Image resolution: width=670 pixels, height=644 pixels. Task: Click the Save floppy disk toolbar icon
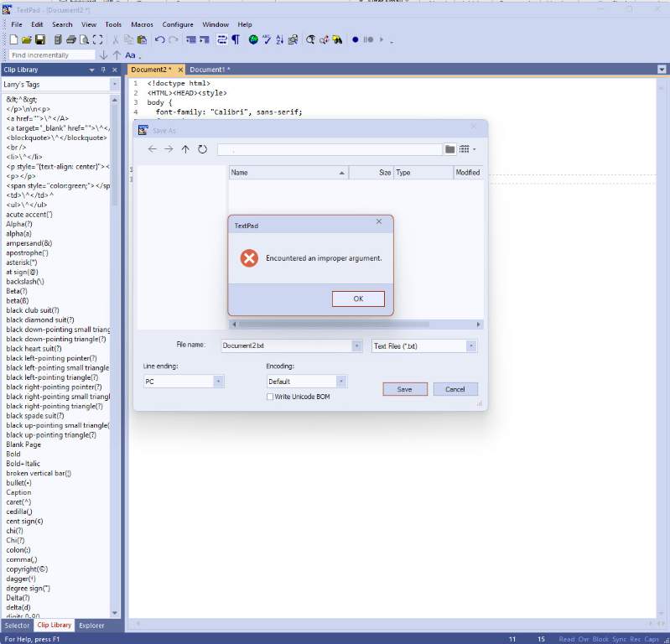click(x=40, y=39)
